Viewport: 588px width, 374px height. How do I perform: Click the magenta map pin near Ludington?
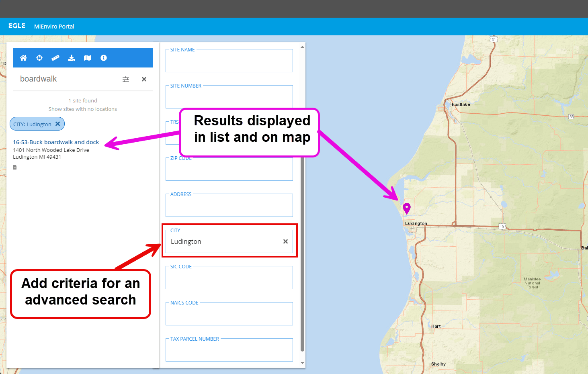[407, 208]
